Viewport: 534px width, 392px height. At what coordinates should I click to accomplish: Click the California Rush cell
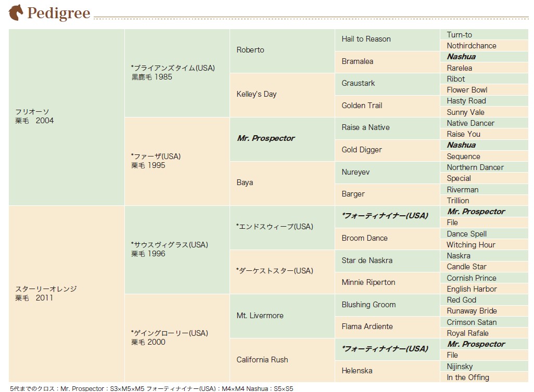(282, 360)
